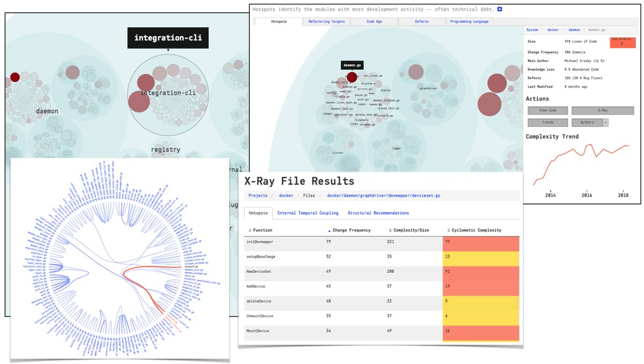Select the UnmountDevice function

tap(260, 316)
